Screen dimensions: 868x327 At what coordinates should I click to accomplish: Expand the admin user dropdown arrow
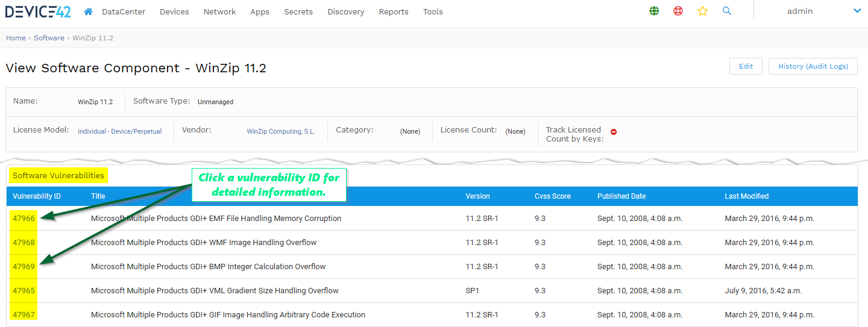[x=857, y=11]
